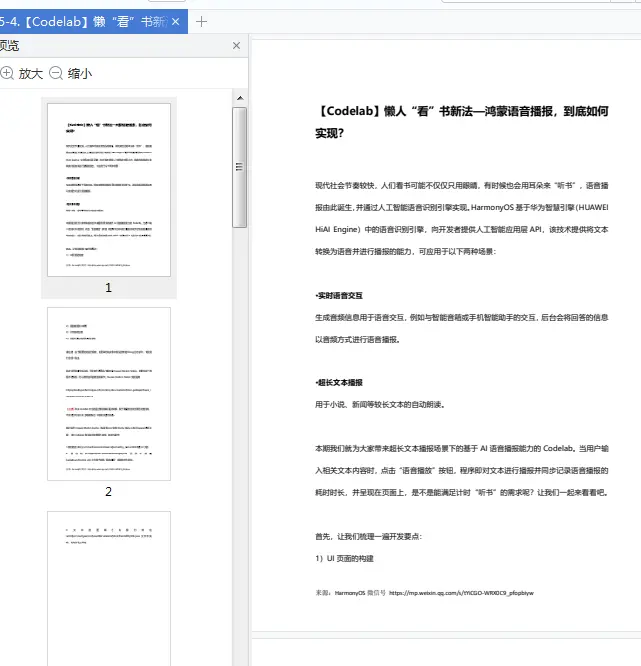Image resolution: width=641 pixels, height=666 pixels.
Task: Click the 缩小 text label
Action: 80,73
